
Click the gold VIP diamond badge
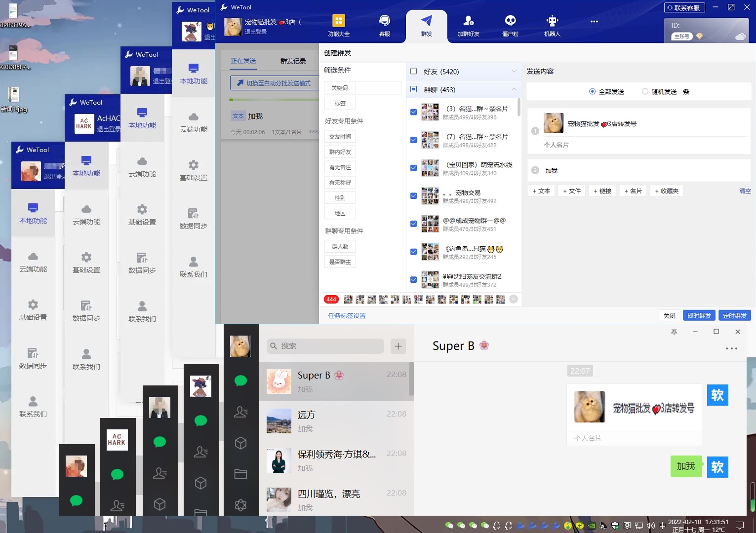click(x=699, y=37)
